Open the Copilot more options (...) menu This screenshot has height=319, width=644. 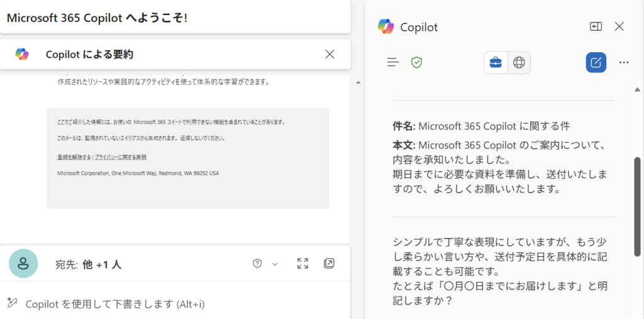624,62
